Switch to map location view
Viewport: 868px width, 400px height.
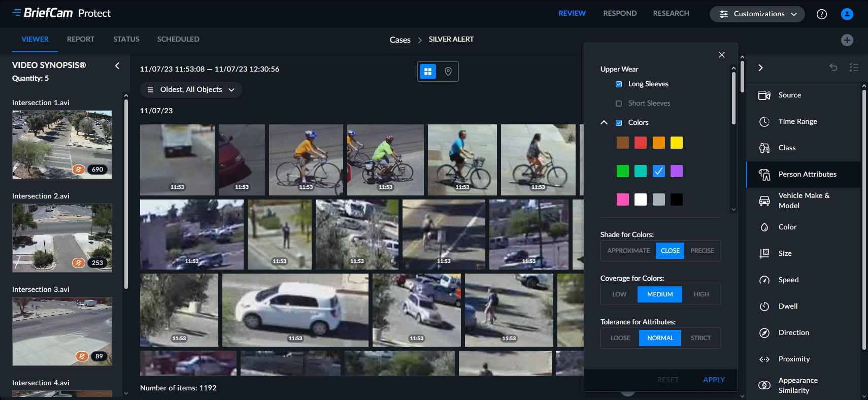point(448,72)
